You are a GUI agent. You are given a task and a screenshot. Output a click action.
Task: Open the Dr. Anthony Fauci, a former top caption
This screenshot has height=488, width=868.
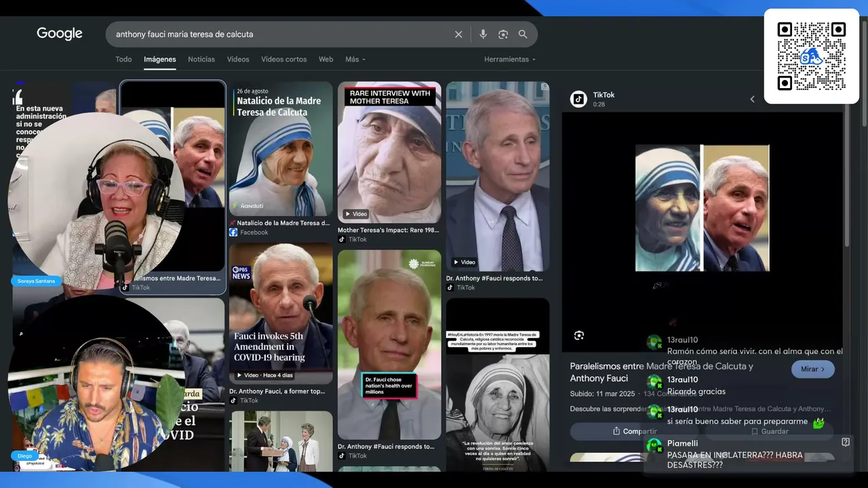pos(277,391)
